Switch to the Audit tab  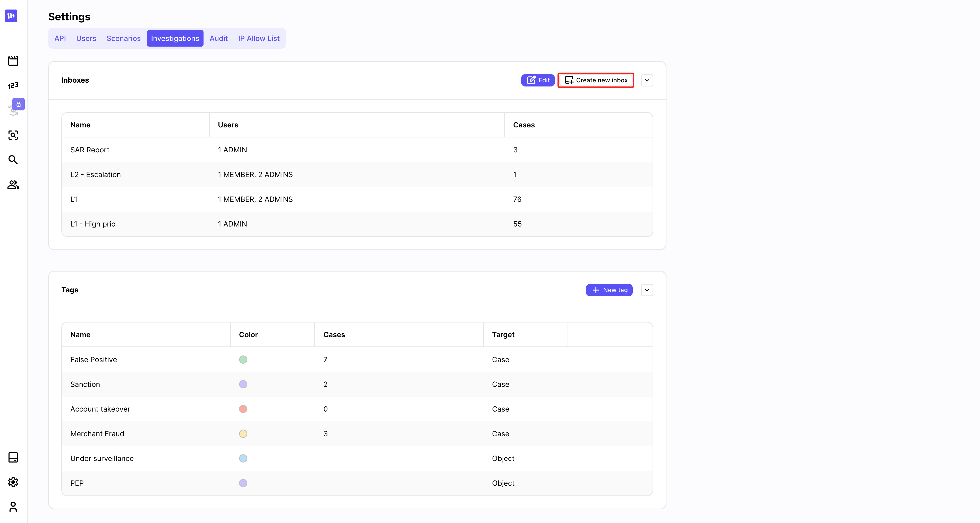(x=218, y=38)
